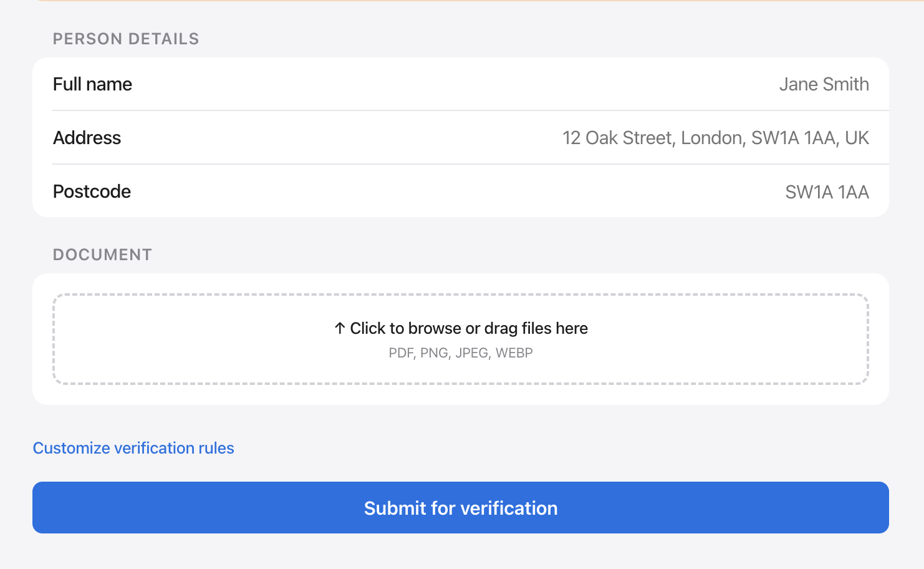Click Click to browse or drag files here
This screenshot has height=569, width=924.
(x=468, y=328)
